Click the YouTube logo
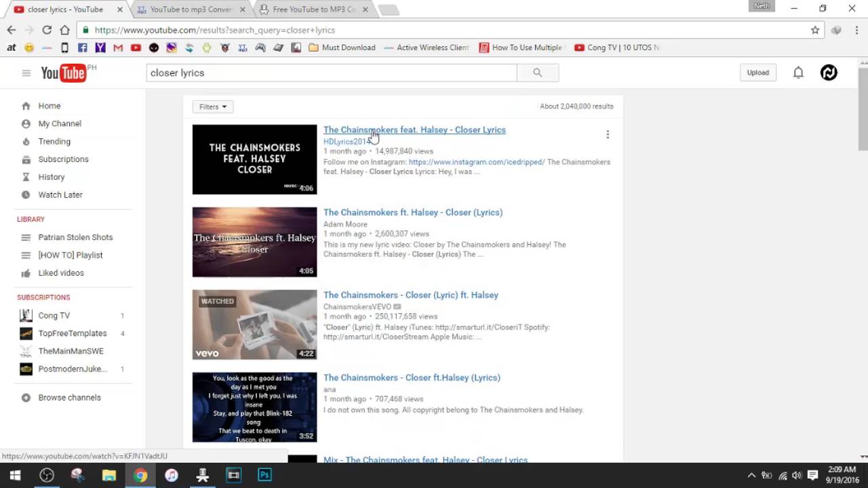Screen dimensions: 868x488 click(x=64, y=73)
